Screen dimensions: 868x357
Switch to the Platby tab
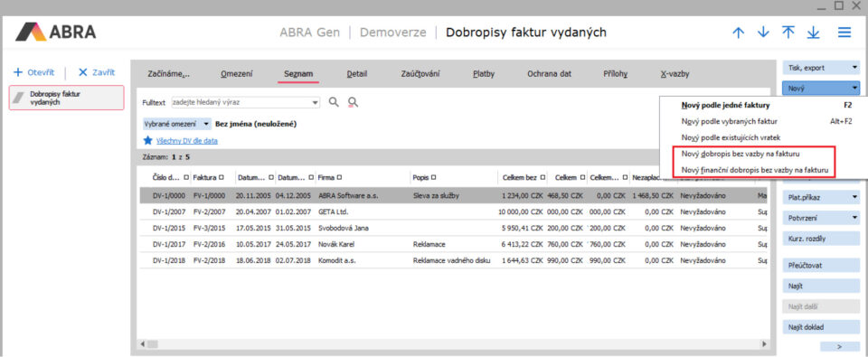tap(484, 74)
